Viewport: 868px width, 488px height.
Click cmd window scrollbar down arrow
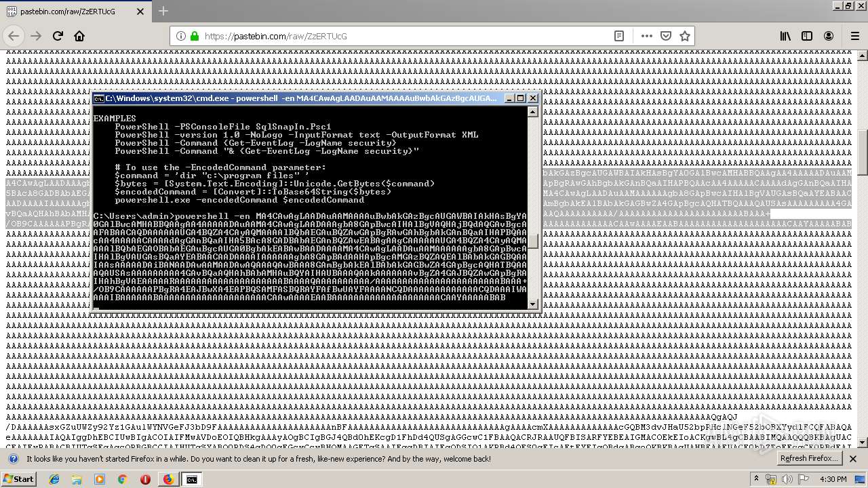click(533, 304)
